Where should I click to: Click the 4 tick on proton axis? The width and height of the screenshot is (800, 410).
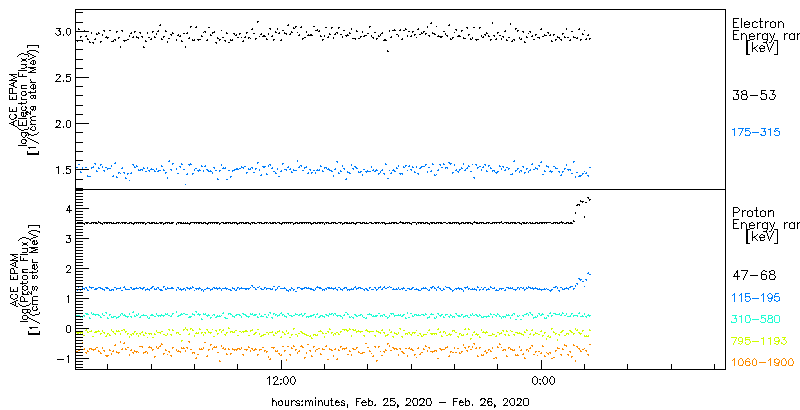pyautogui.click(x=66, y=209)
